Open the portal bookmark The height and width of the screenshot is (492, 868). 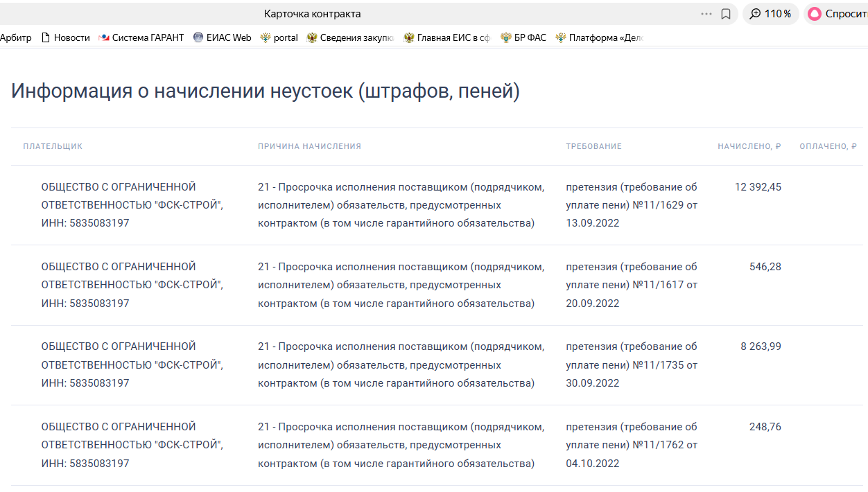(279, 38)
